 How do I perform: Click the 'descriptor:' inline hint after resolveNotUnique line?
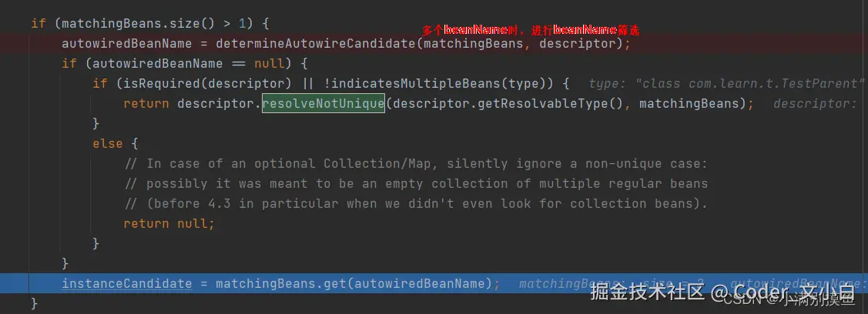click(x=815, y=103)
